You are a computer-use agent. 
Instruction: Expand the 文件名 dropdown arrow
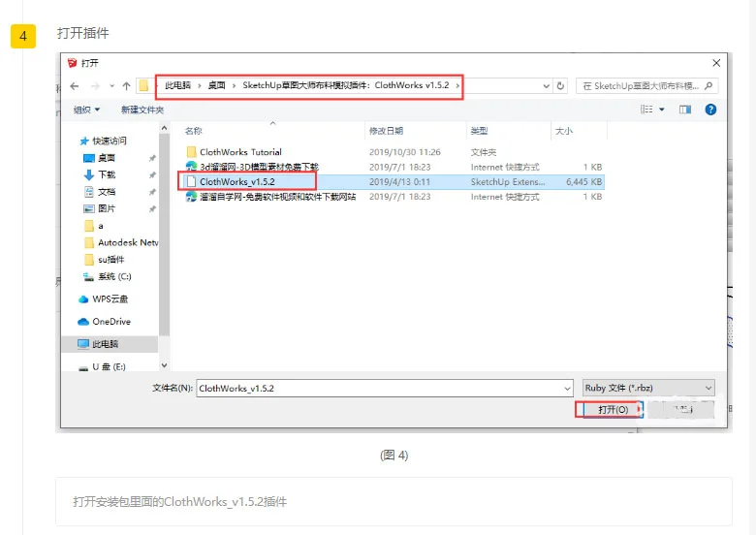tap(567, 389)
